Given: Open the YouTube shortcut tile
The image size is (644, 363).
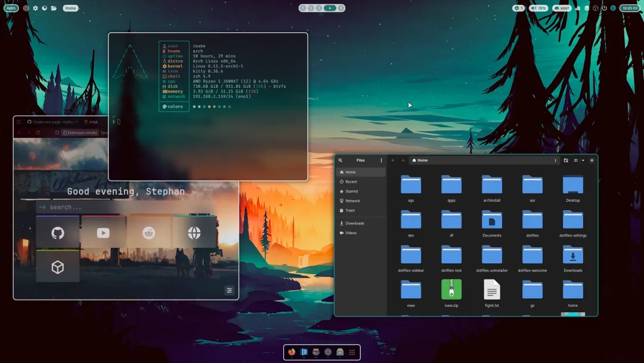Looking at the screenshot, I should point(103,233).
